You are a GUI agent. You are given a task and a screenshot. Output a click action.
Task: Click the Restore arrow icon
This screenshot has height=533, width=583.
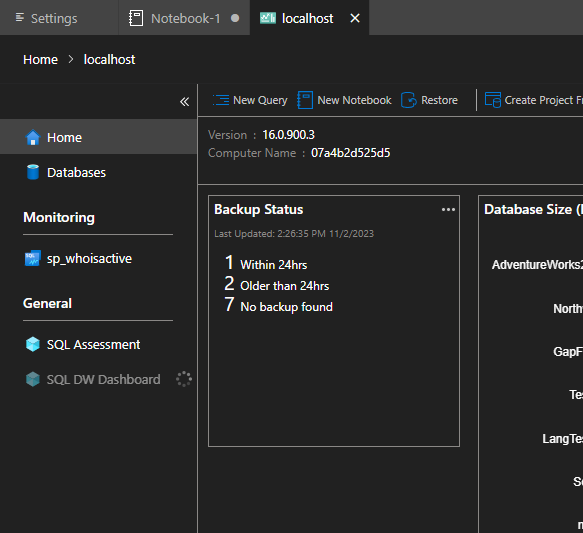tap(409, 100)
